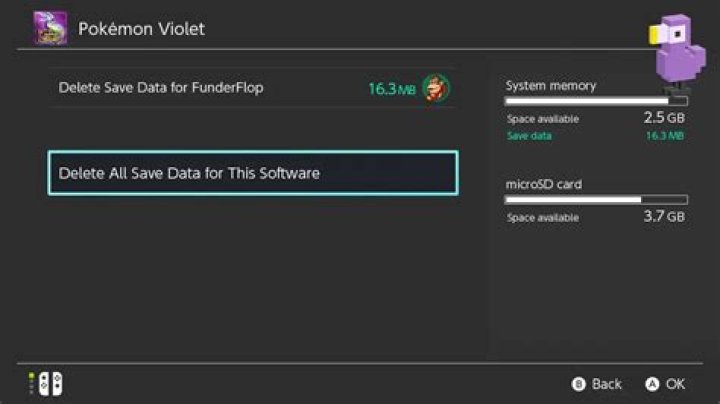Click the 2.5 GB space available value

coord(664,118)
